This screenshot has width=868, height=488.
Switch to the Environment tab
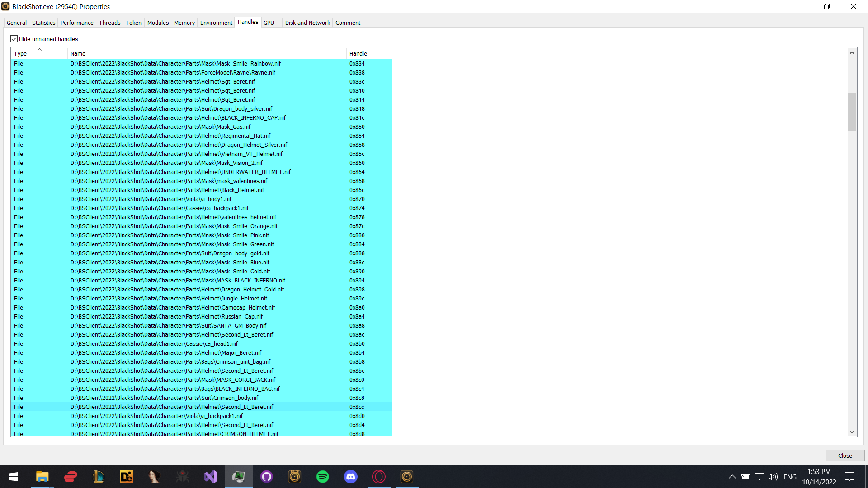pos(216,23)
